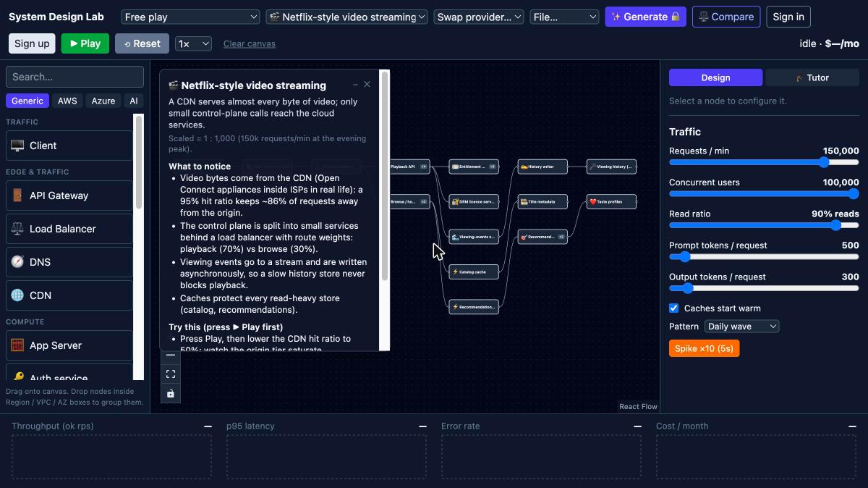Minimize the Error rate chart panel
The width and height of the screenshot is (868, 488).
[638, 426]
